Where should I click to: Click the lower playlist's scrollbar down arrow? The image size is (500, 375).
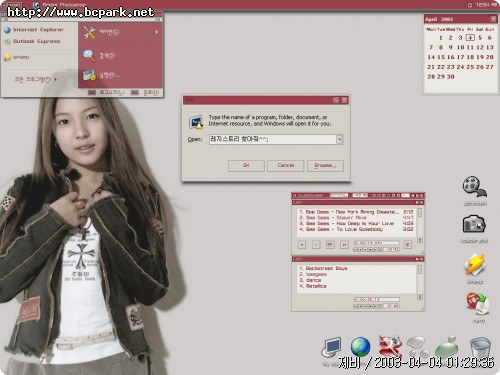coord(420,296)
